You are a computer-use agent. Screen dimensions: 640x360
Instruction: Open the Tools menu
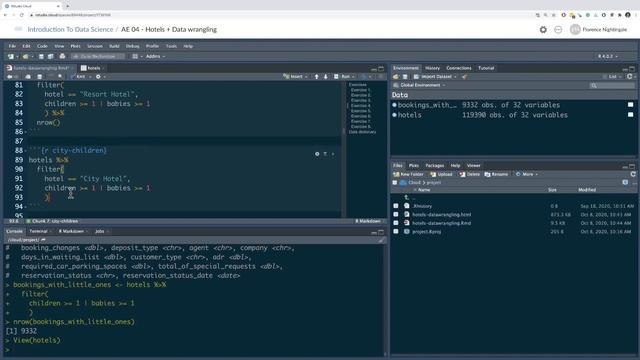click(171, 46)
